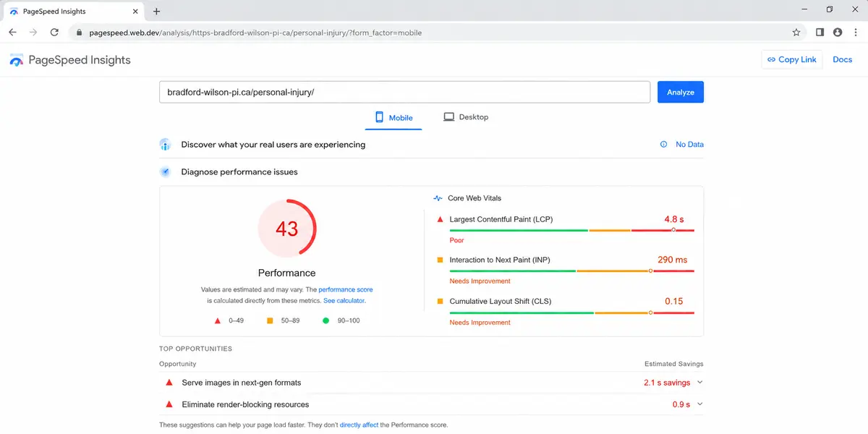
Task: Click the CLS distribution bar
Action: coord(572,312)
